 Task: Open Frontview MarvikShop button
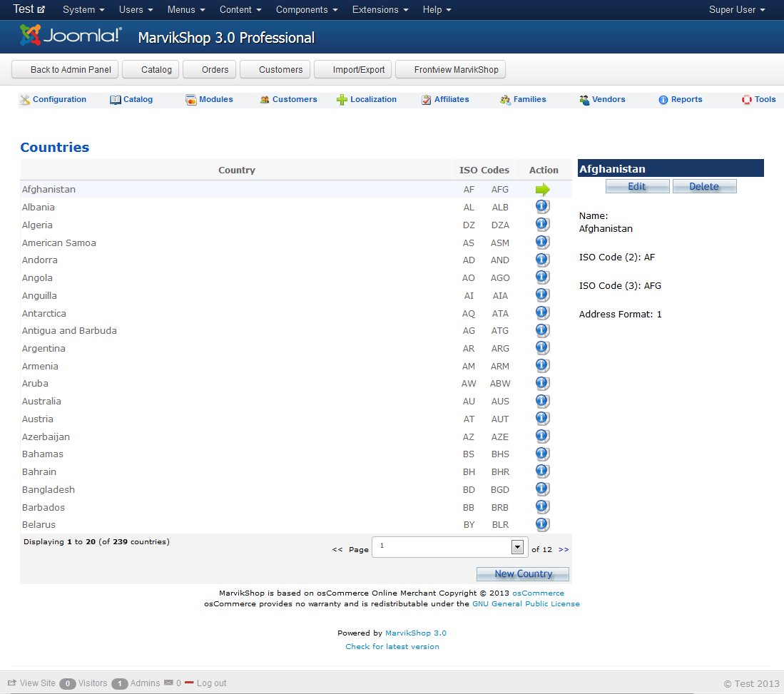coord(451,69)
